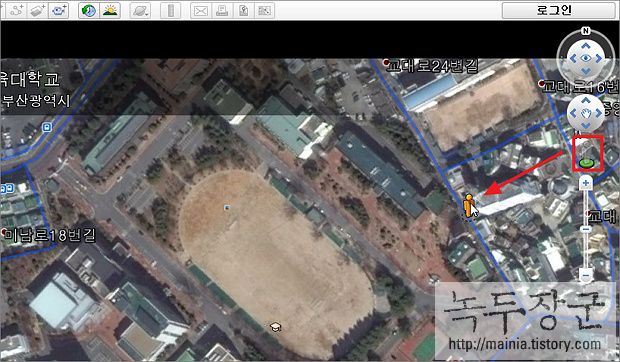Select the Add Path tool
This screenshot has height=362, width=620.
pos(17,11)
